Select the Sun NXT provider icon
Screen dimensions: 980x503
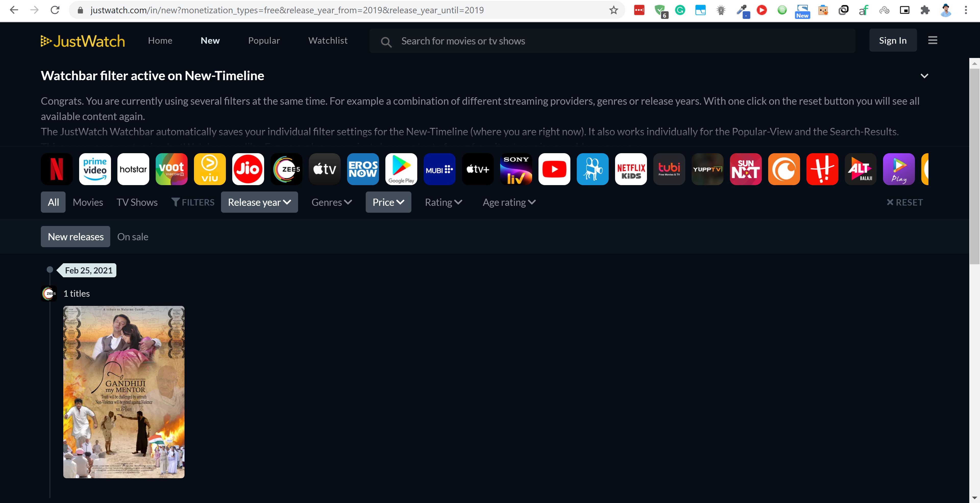(746, 169)
